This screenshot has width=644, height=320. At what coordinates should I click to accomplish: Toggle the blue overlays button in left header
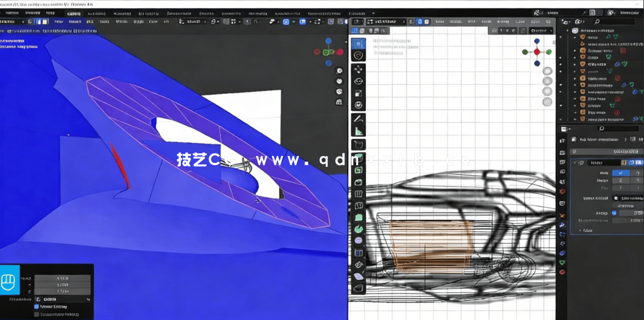click(302, 22)
